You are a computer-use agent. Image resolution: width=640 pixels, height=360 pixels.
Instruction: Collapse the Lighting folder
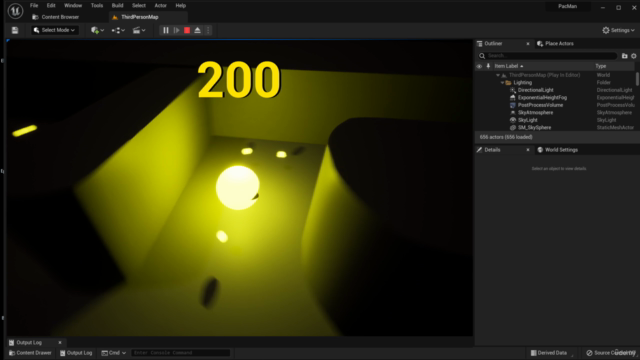point(502,83)
